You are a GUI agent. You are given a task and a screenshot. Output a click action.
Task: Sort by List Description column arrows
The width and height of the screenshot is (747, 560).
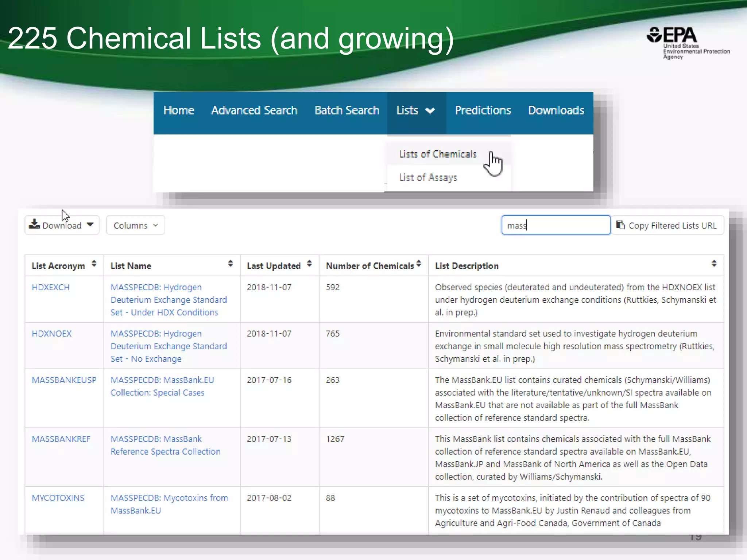714,264
